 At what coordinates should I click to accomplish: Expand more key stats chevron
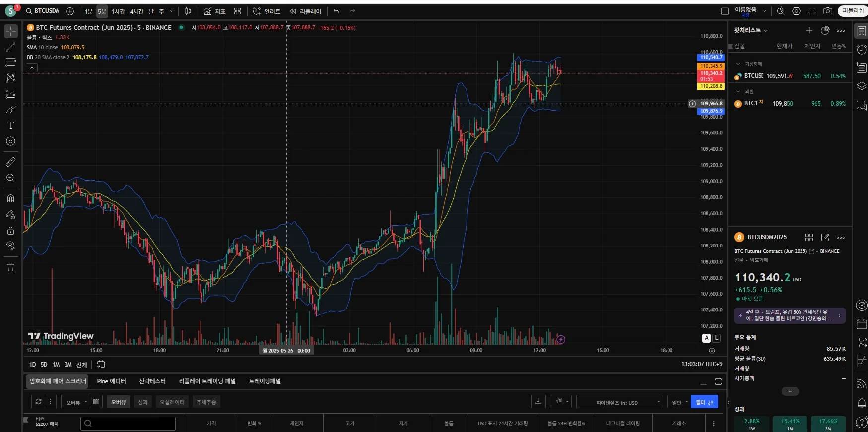pos(790,391)
